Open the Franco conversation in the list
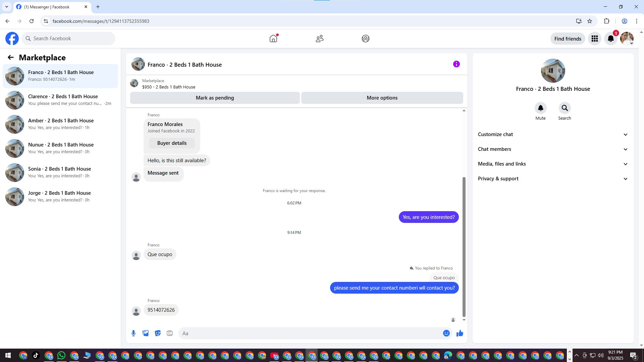This screenshot has width=644, height=362. pos(60,76)
